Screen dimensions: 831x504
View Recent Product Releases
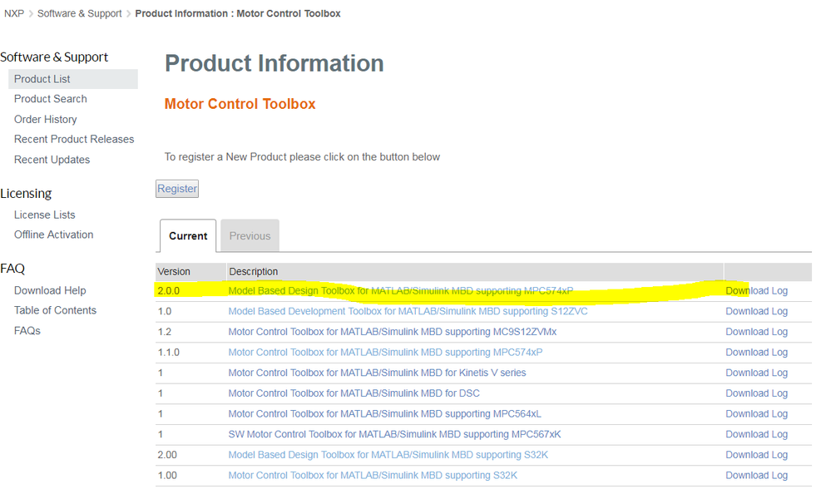point(74,140)
